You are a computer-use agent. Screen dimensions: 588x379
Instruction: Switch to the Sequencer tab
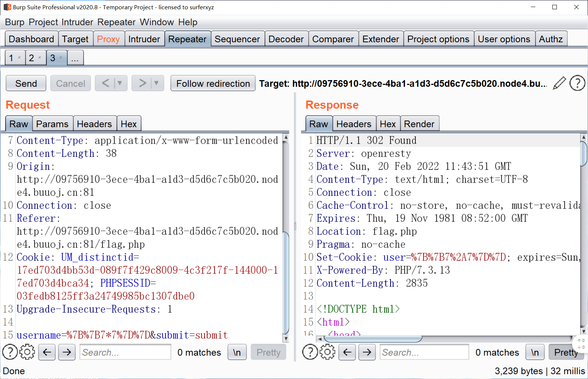click(x=237, y=39)
